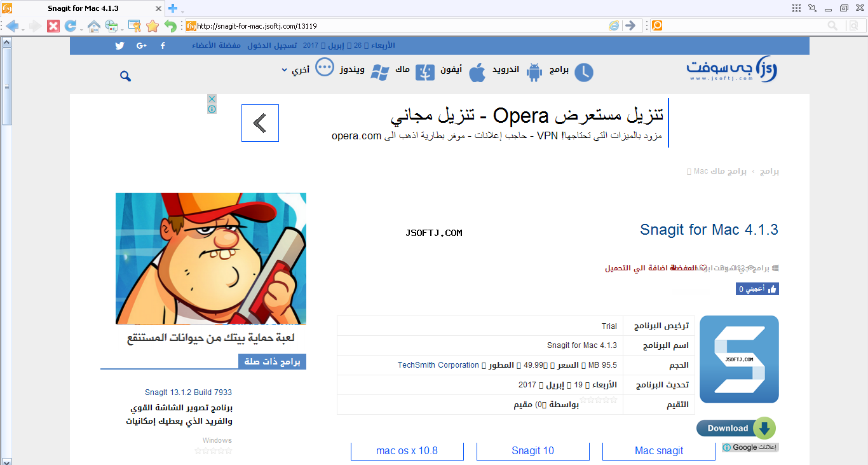Rate the program with the stars
The width and height of the screenshot is (868, 465).
tap(599, 400)
